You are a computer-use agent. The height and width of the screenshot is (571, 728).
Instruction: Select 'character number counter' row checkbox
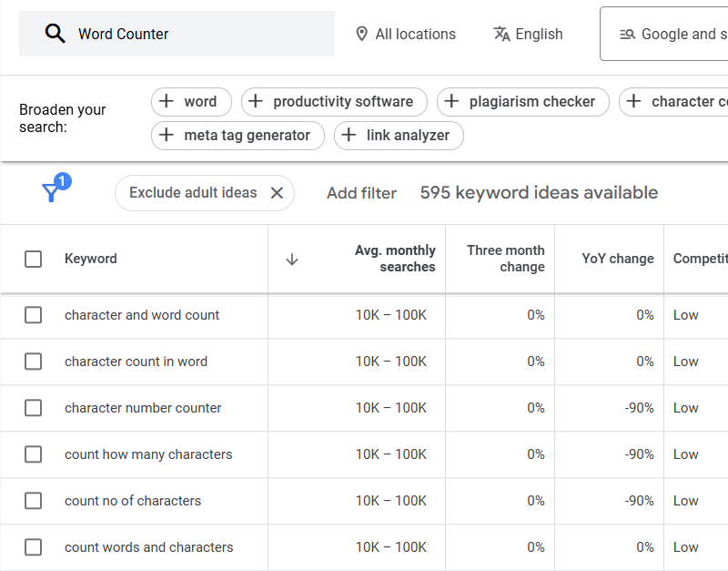(x=34, y=408)
